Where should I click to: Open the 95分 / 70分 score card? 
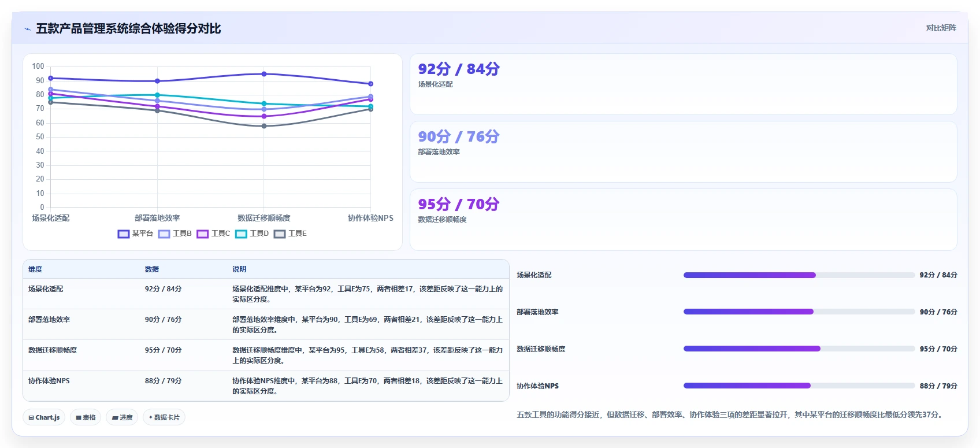[684, 220]
